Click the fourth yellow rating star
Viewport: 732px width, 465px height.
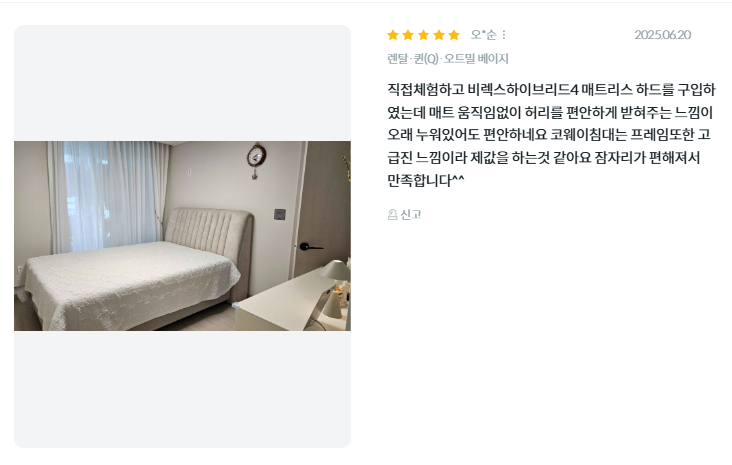(439, 35)
